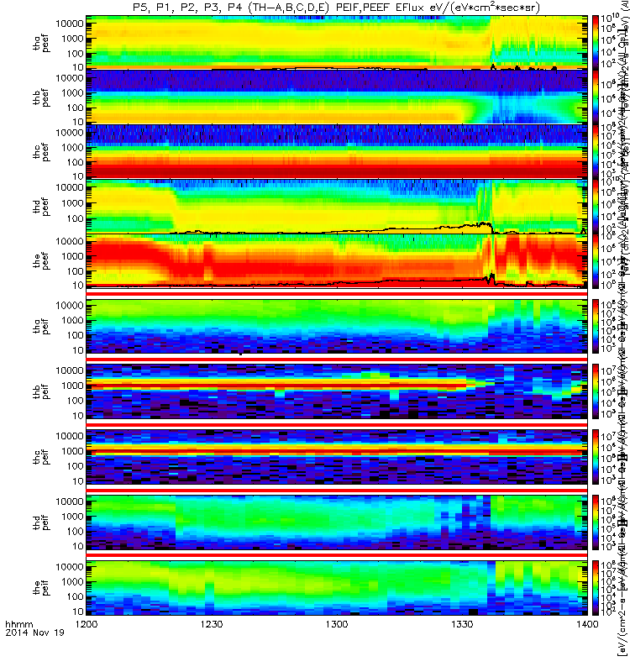
Task: Click inside the 'the peef' electron spectrogram panel
Action: click(337, 260)
